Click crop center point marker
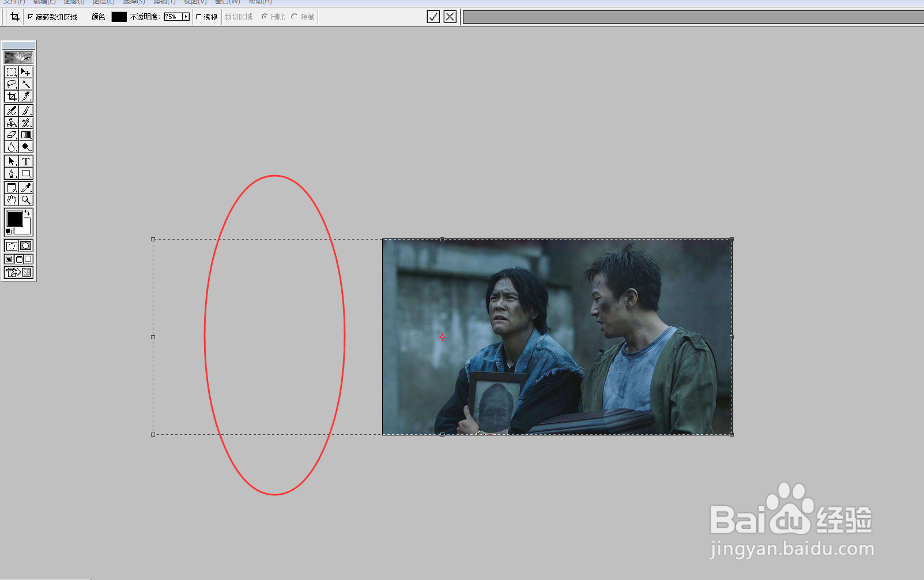Image resolution: width=924 pixels, height=580 pixels. click(442, 337)
